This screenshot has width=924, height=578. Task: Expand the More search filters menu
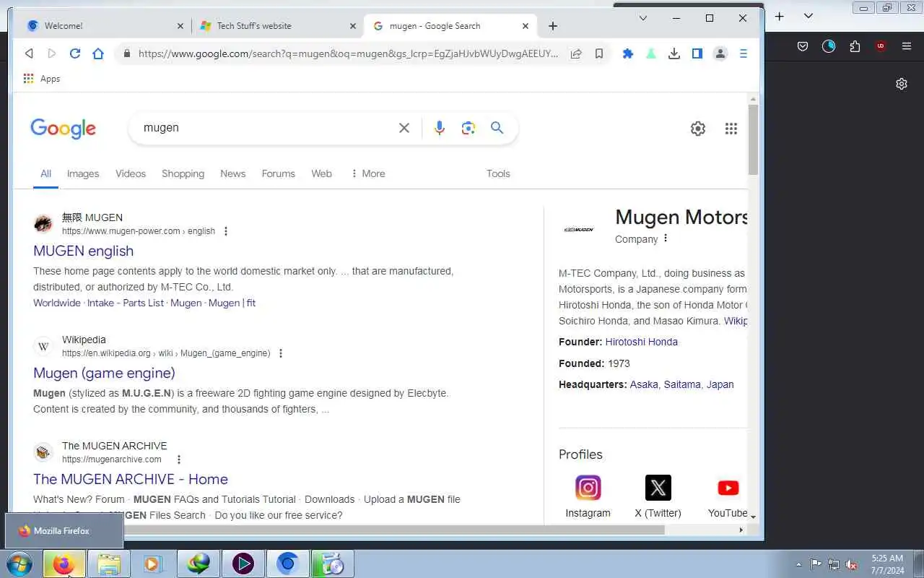367,173
